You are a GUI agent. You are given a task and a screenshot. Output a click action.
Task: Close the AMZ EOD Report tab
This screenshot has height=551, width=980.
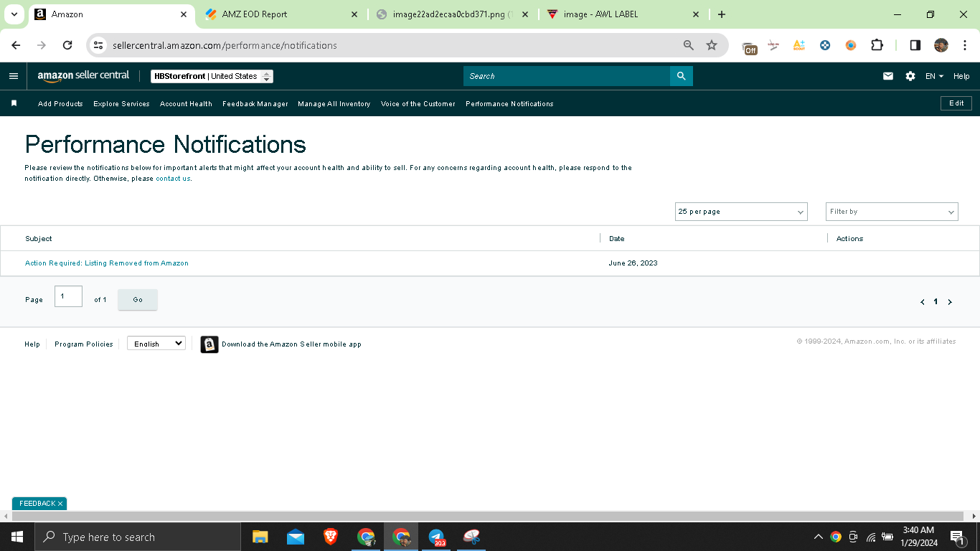pos(354,14)
